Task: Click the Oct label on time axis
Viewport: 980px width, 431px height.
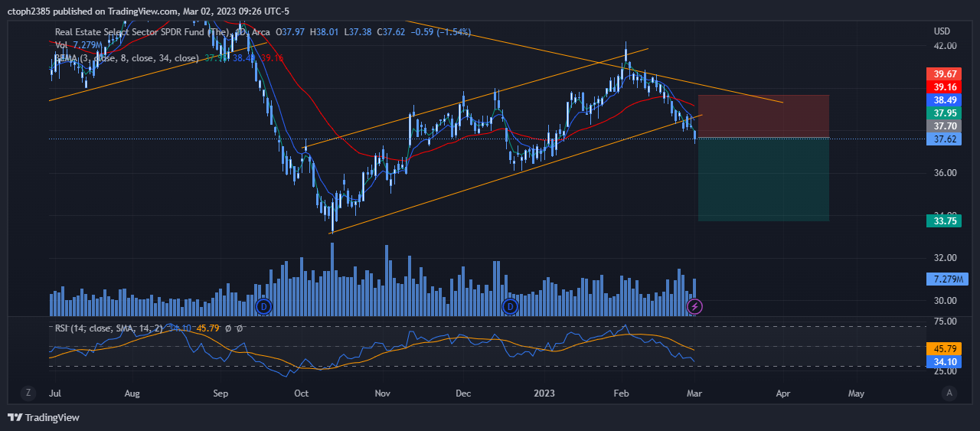Action: [301, 393]
